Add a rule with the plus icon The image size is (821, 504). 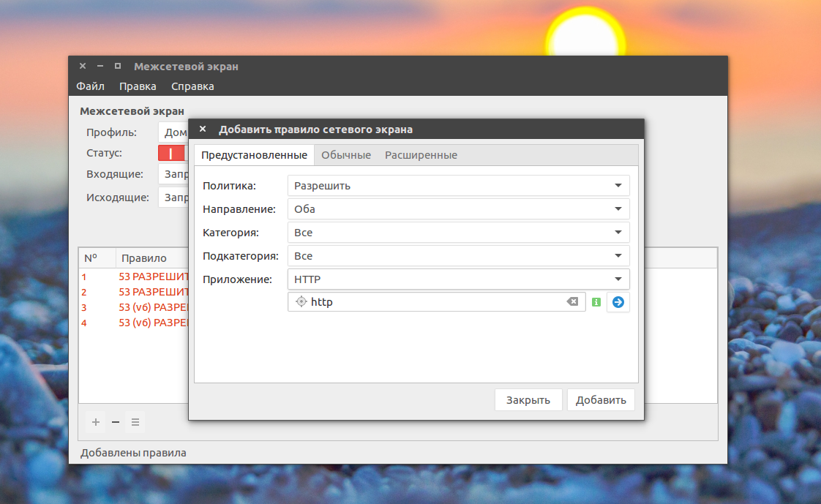[x=96, y=422]
